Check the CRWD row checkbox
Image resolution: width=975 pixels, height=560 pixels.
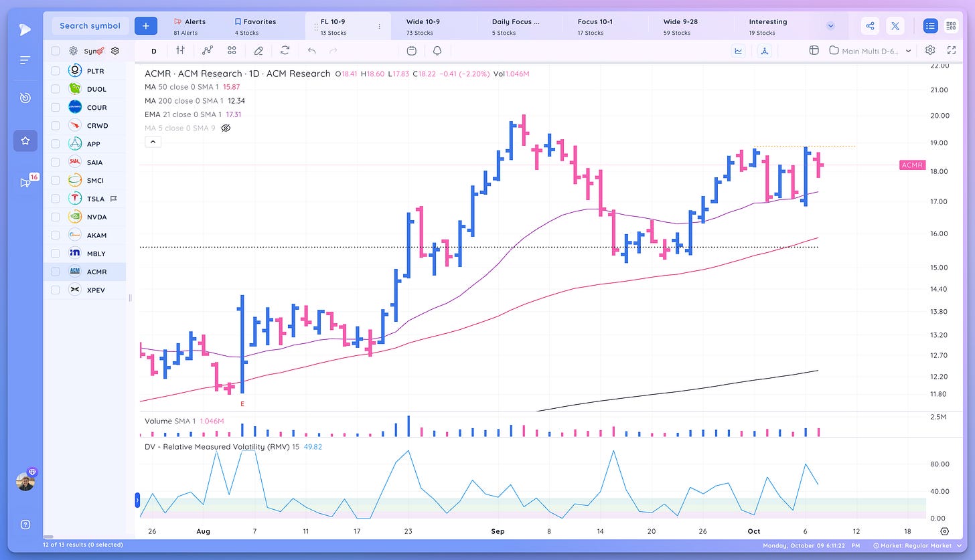tap(56, 125)
